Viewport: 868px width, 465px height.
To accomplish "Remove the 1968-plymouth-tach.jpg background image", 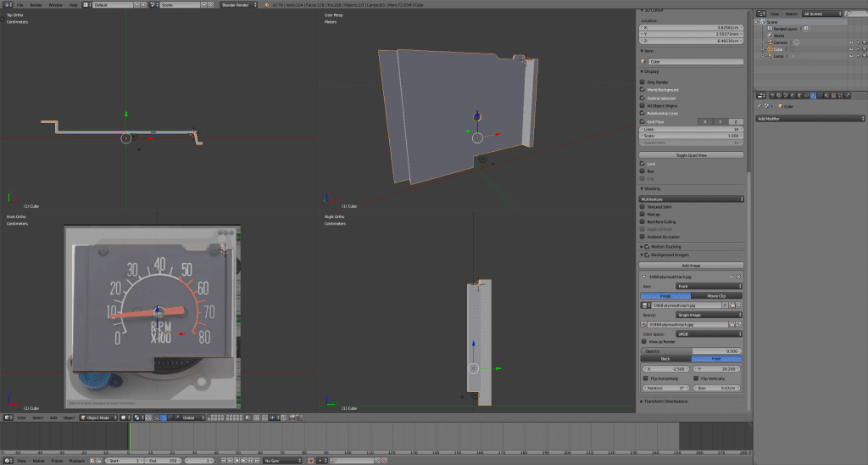I will pos(739,276).
